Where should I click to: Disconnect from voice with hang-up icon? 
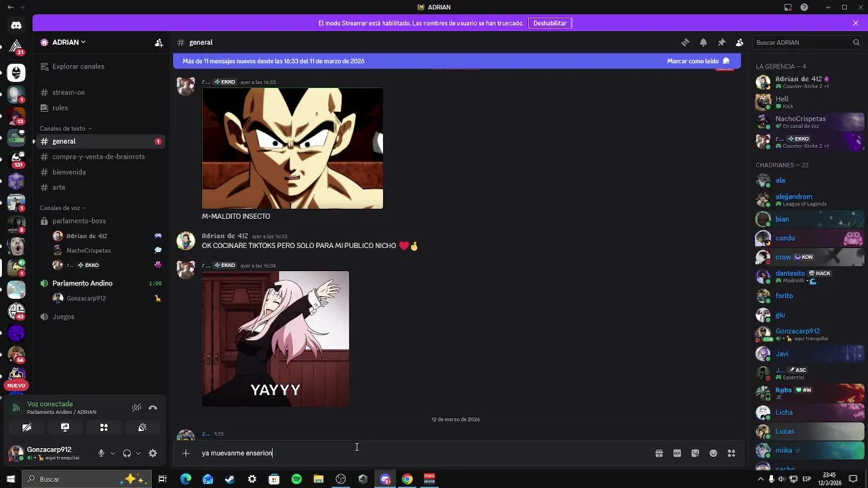[153, 407]
